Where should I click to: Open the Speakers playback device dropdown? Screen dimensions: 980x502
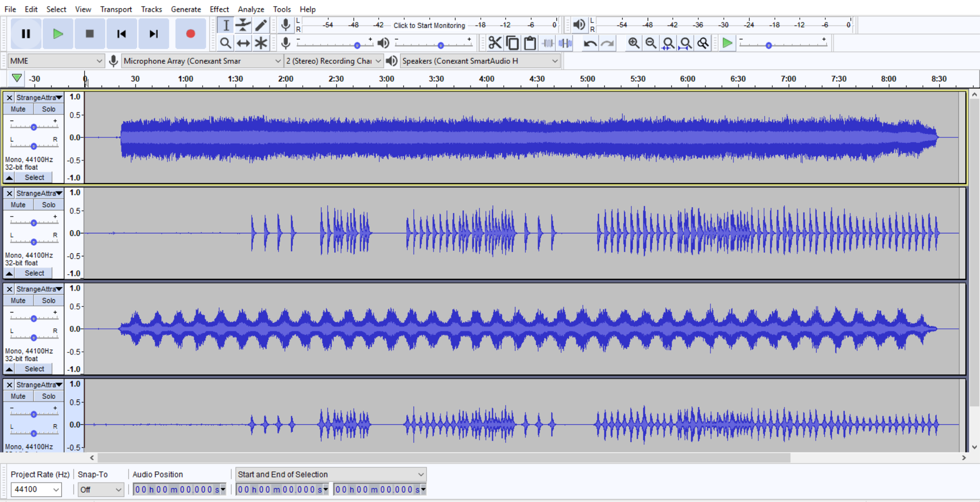point(480,61)
